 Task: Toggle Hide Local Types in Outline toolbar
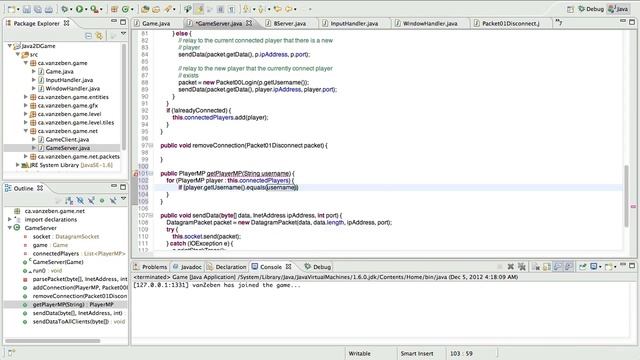pyautogui.click(x=113, y=200)
